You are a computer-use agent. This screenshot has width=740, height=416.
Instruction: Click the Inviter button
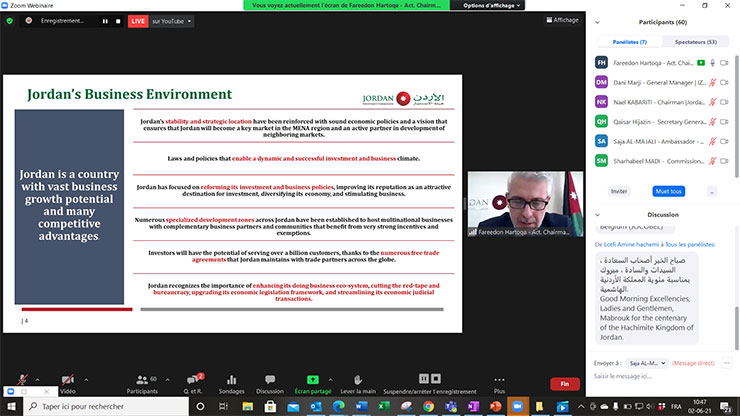[x=619, y=191]
